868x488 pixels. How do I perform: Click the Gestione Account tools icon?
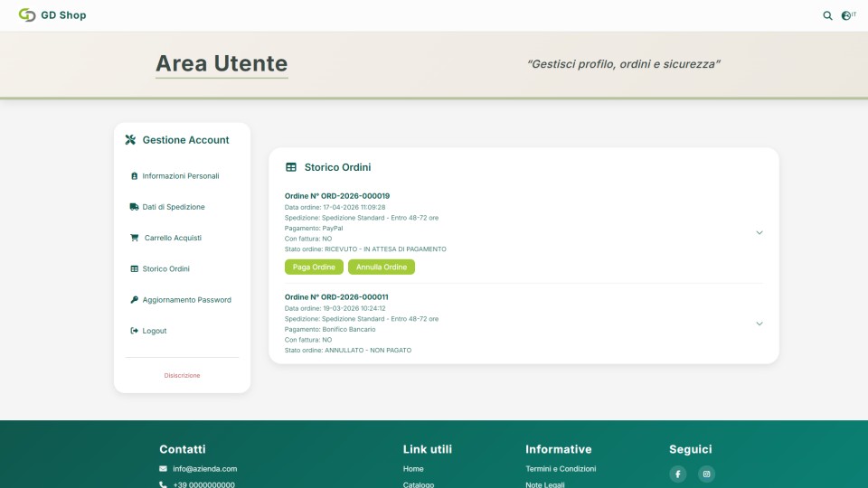pos(130,140)
